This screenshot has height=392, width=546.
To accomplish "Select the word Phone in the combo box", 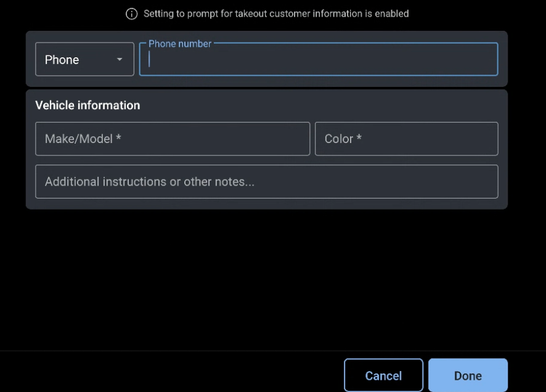I will (x=62, y=60).
